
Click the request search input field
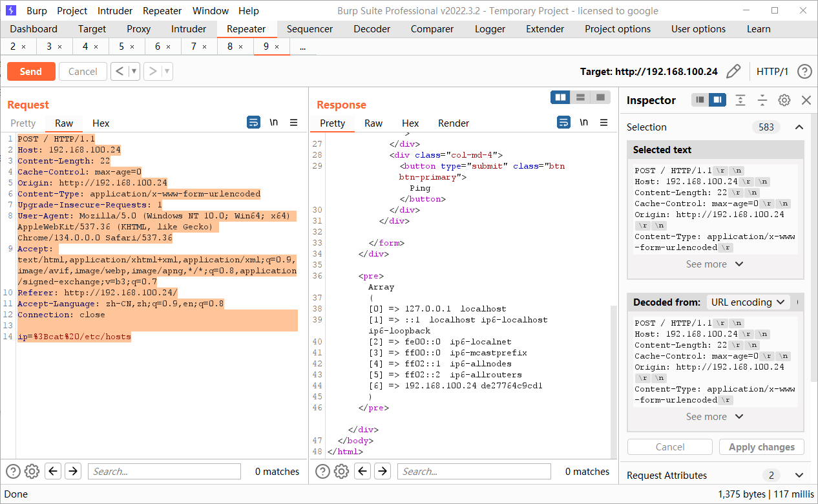click(x=164, y=472)
